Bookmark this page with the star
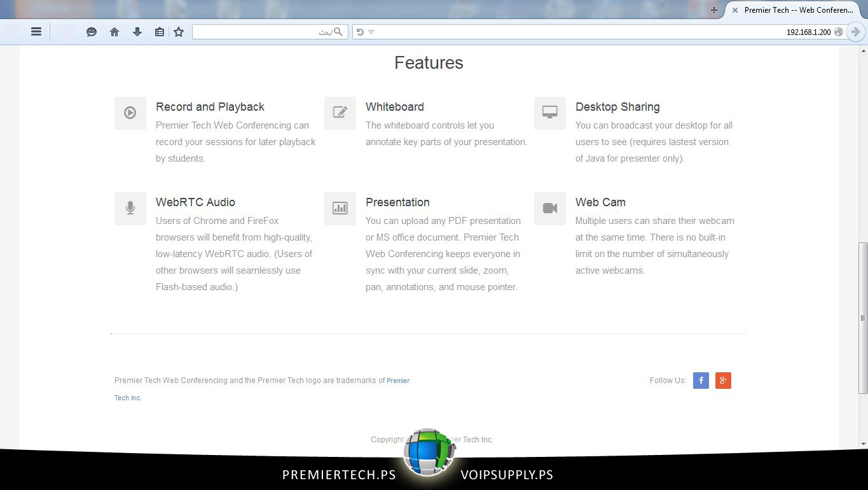This screenshot has height=490, width=868. 179,32
